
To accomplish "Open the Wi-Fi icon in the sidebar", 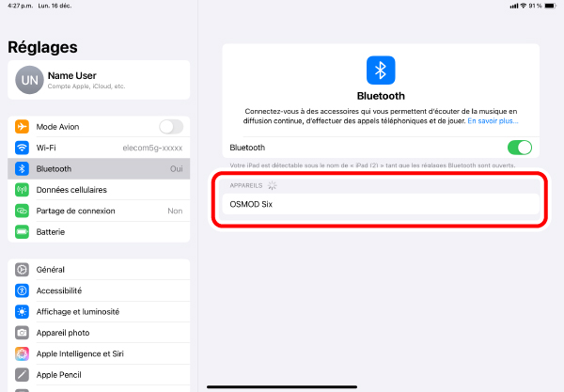I will [x=22, y=148].
